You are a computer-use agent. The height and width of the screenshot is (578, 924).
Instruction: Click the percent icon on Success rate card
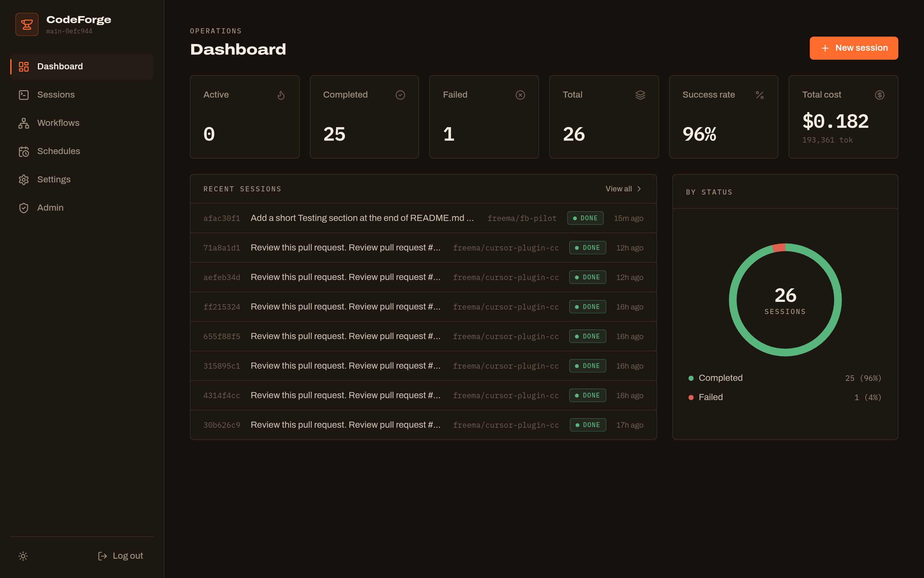pos(760,95)
